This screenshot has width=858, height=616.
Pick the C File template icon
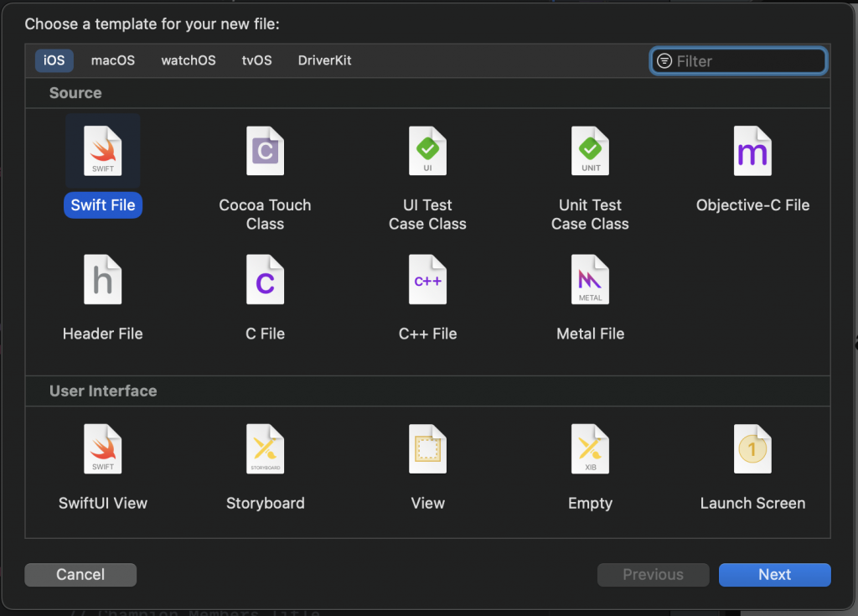[266, 279]
